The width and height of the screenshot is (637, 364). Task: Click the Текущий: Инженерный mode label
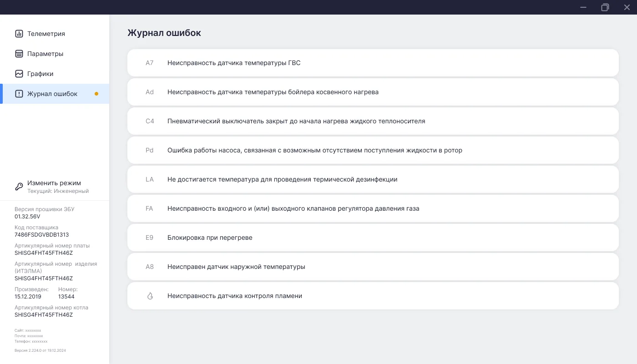tap(58, 191)
